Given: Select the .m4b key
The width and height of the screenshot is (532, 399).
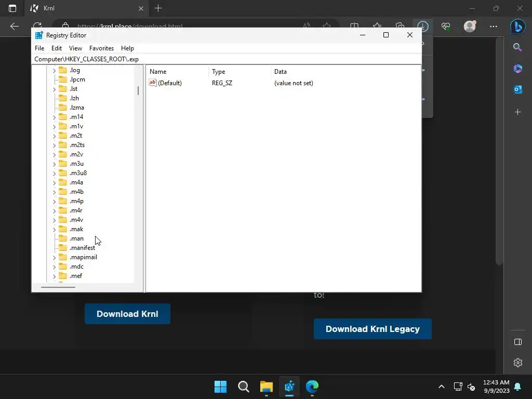Looking at the screenshot, I should coord(76,192).
